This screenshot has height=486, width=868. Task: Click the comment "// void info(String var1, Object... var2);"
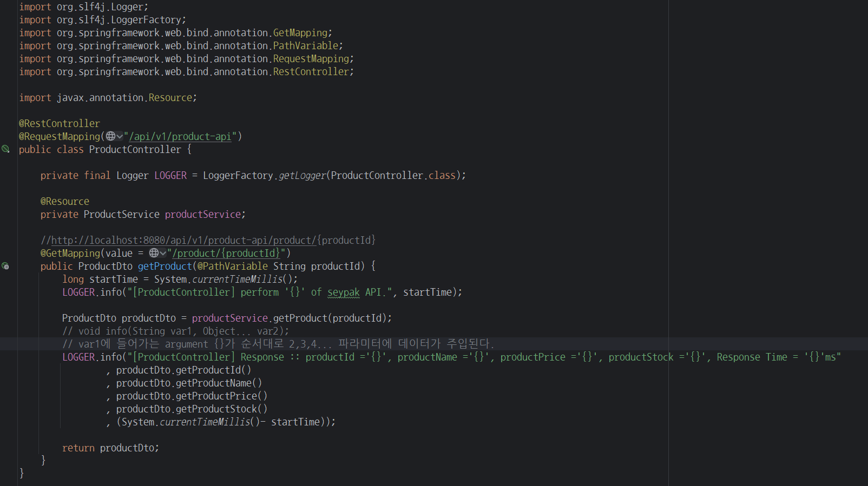pyautogui.click(x=176, y=331)
